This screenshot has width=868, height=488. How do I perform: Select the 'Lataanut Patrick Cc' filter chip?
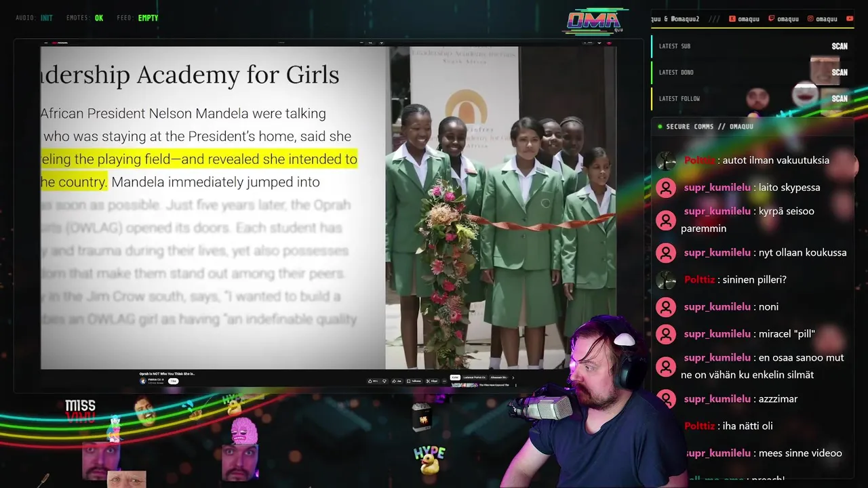[474, 378]
